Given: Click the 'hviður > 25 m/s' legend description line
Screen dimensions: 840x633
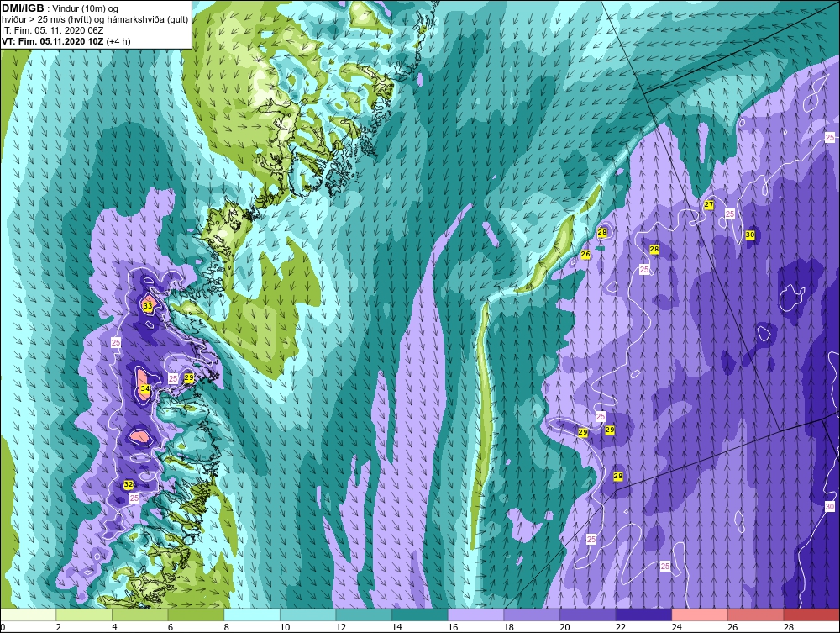Looking at the screenshot, I should 95,20.
